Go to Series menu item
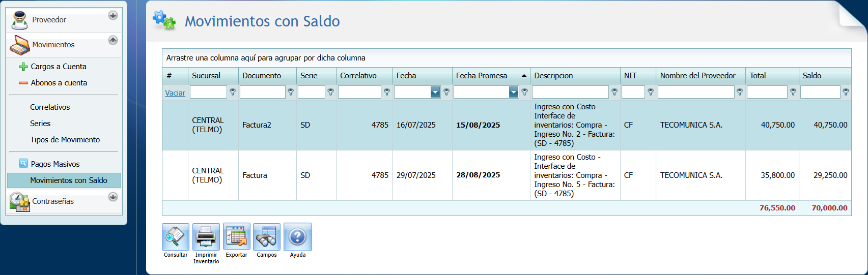The image size is (868, 275). pyautogui.click(x=40, y=124)
